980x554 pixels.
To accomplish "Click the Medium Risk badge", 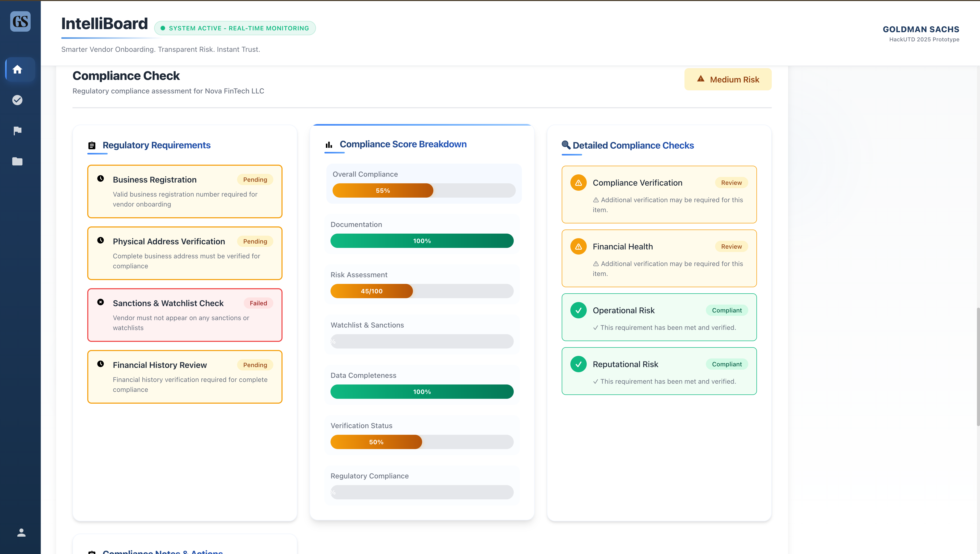I will [x=727, y=79].
